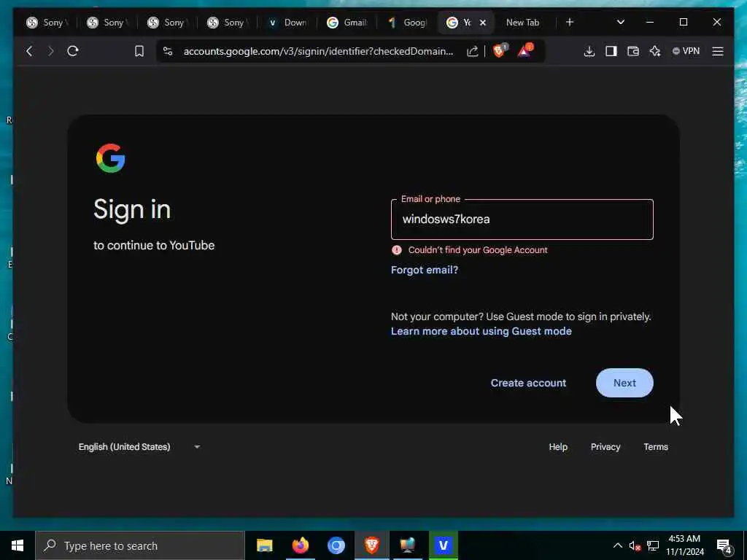Click the share page icon
The height and width of the screenshot is (560, 747).
[x=472, y=51]
